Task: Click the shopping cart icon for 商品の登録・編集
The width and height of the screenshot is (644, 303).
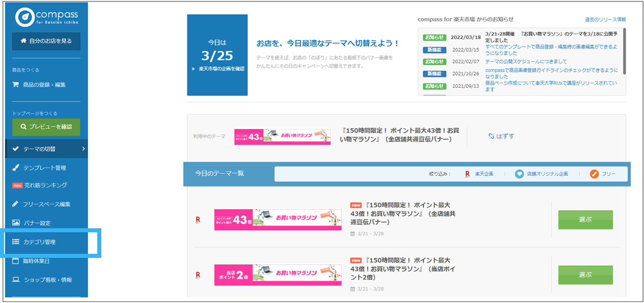Action: [16, 85]
